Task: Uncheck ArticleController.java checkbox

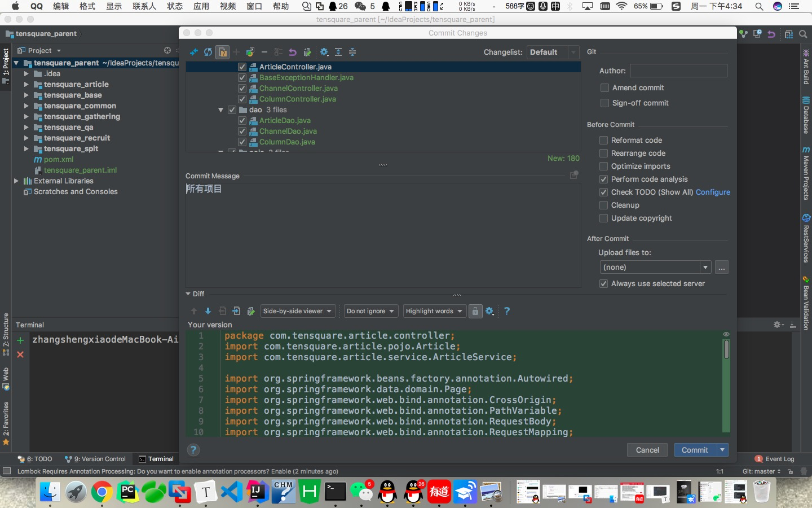Action: tap(242, 67)
